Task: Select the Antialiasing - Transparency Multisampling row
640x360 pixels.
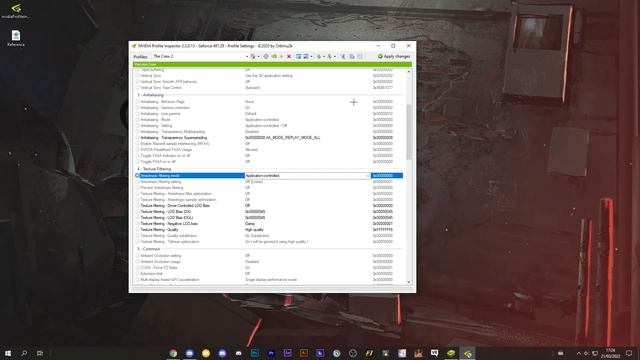Action: (269, 131)
